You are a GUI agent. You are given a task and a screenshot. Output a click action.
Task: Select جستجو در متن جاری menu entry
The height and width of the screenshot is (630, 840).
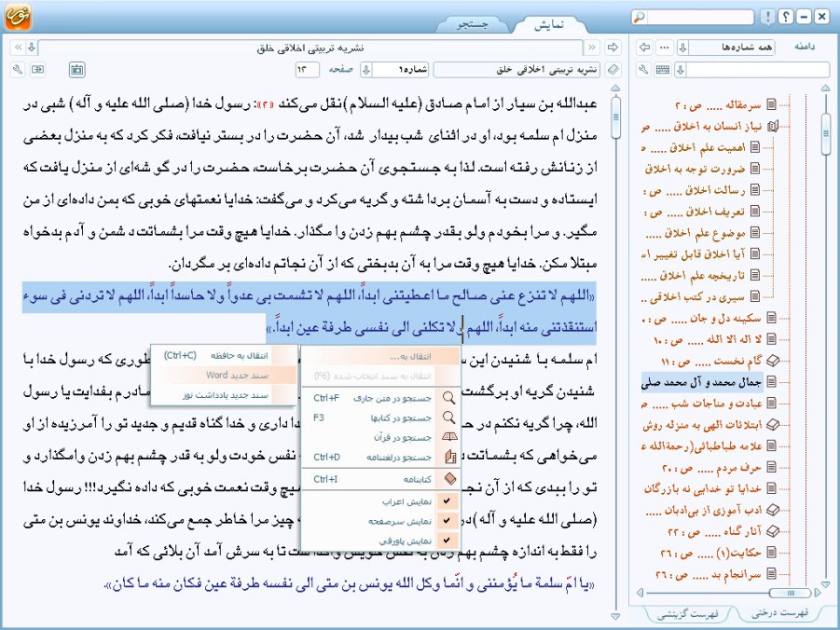pyautogui.click(x=381, y=398)
